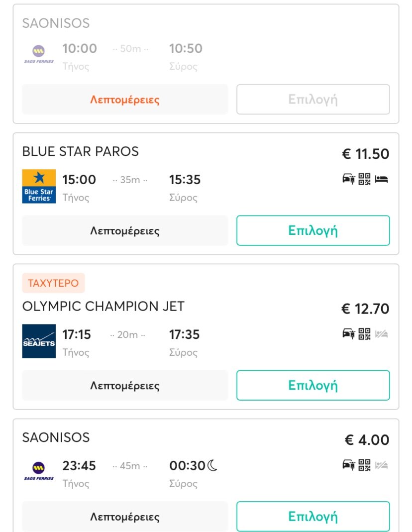
Task: Select the Blue Star Paros trip with Επιλογή
Action: pyautogui.click(x=313, y=231)
